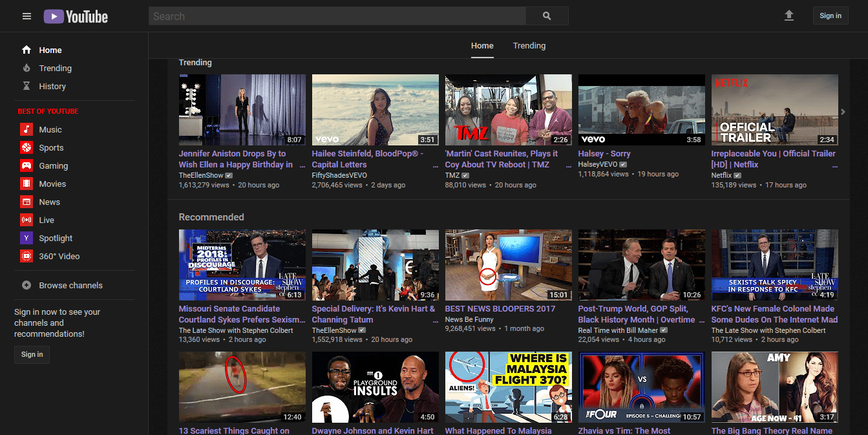Image resolution: width=868 pixels, height=435 pixels.
Task: Open 'Halsey - Sorry' video title
Action: (x=604, y=154)
